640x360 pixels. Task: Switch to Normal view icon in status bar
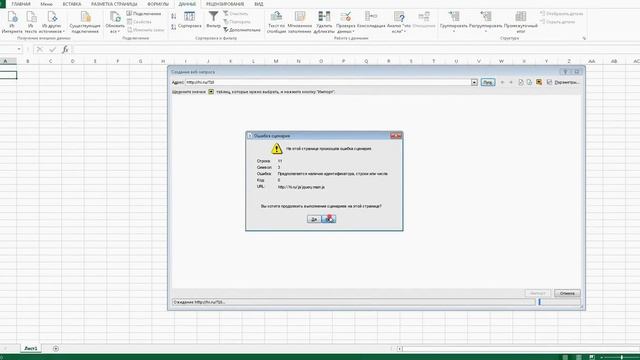click(x=565, y=357)
